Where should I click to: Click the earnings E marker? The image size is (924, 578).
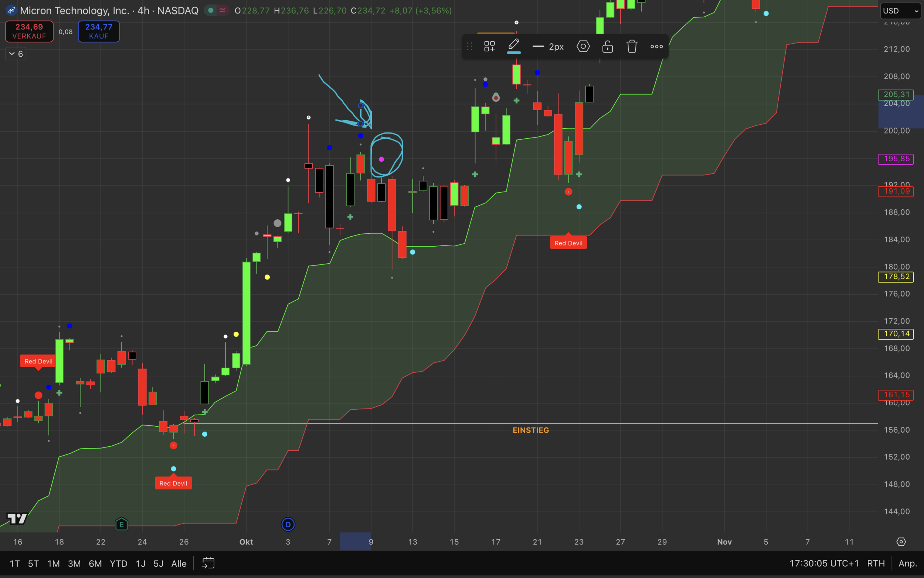[122, 524]
